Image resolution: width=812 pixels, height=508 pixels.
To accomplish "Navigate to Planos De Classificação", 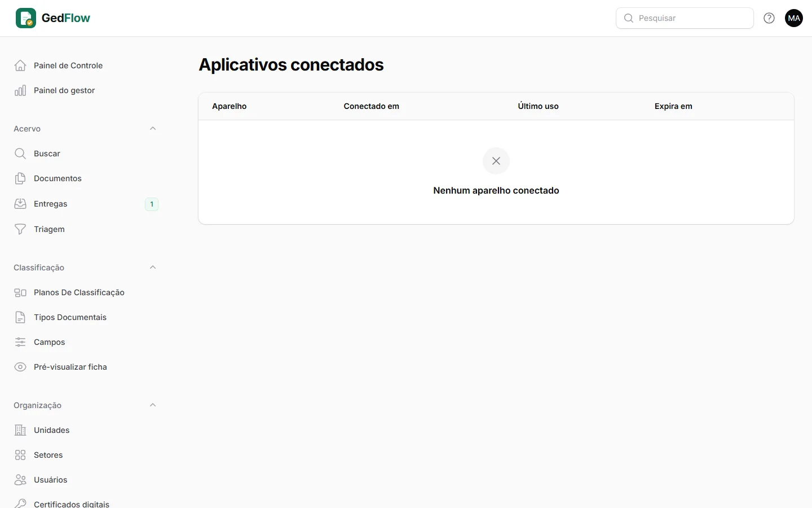I will tap(86, 292).
